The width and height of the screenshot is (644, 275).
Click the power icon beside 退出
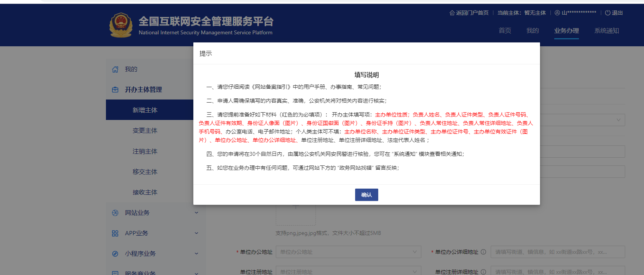pyautogui.click(x=608, y=13)
